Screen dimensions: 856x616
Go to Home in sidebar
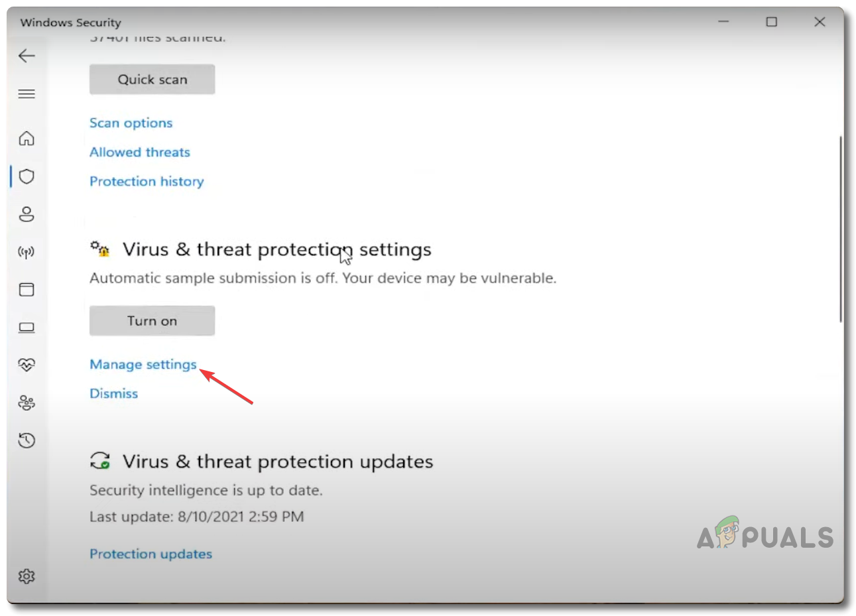27,139
